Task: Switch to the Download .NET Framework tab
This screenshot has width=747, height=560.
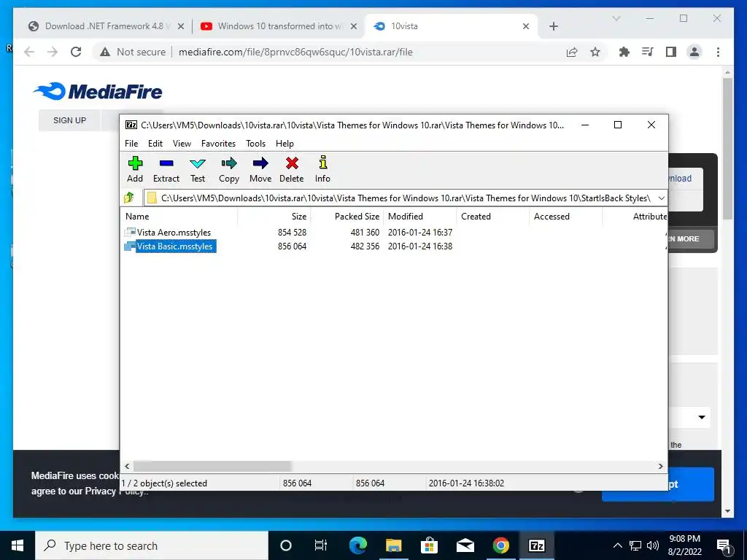Action: click(x=107, y=26)
